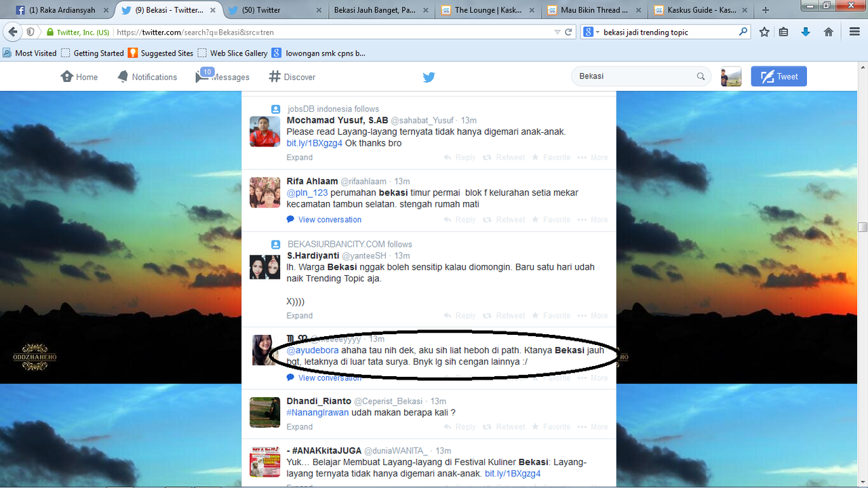Viewport: 868px width, 488px height.
Task: Go to Firefox home page icon
Action: coord(828,32)
